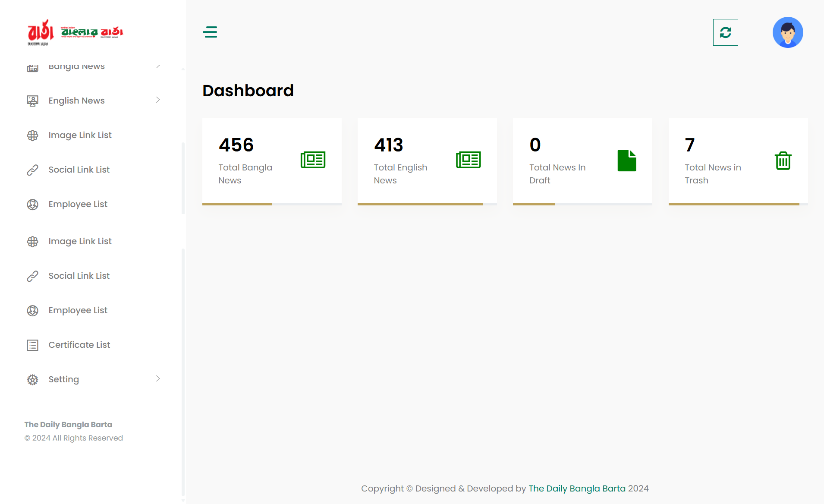Click The Daily Bangla Barta footer link
Screen dimensions: 824x504
click(577, 488)
